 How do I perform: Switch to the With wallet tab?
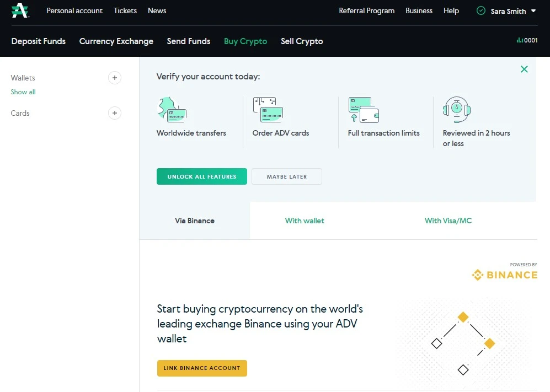click(x=305, y=221)
